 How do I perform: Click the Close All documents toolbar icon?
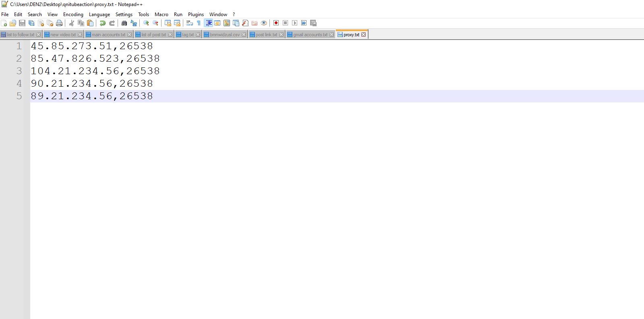click(x=50, y=23)
